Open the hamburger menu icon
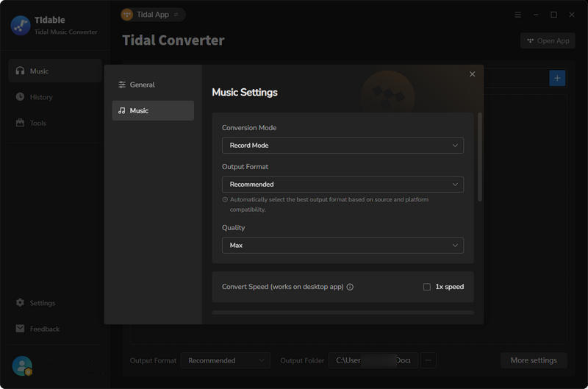Image resolution: width=588 pixels, height=389 pixels. point(518,15)
